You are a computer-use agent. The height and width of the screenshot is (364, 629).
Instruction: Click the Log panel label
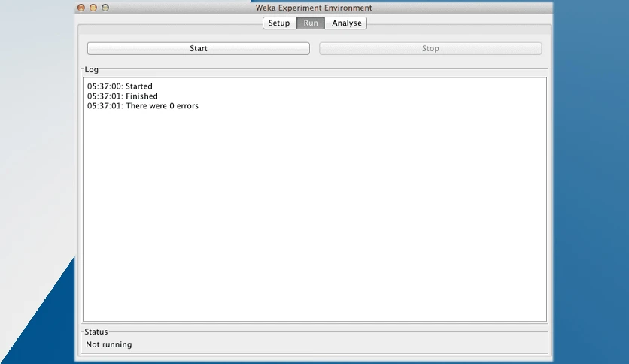tap(92, 69)
